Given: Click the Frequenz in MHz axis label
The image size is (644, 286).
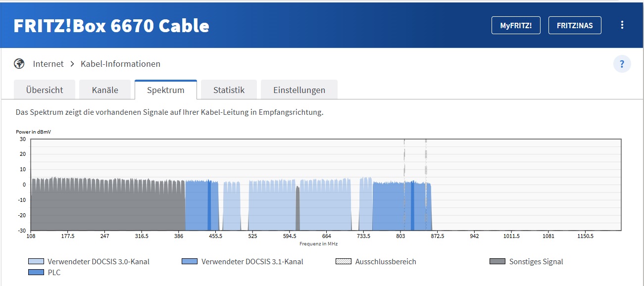Looking at the screenshot, I should (318, 243).
